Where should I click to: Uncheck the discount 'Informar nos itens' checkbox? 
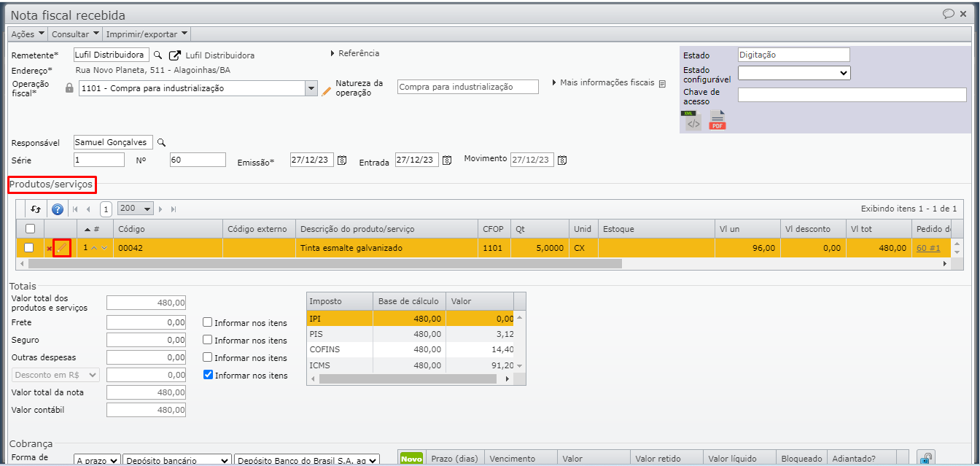pyautogui.click(x=208, y=375)
